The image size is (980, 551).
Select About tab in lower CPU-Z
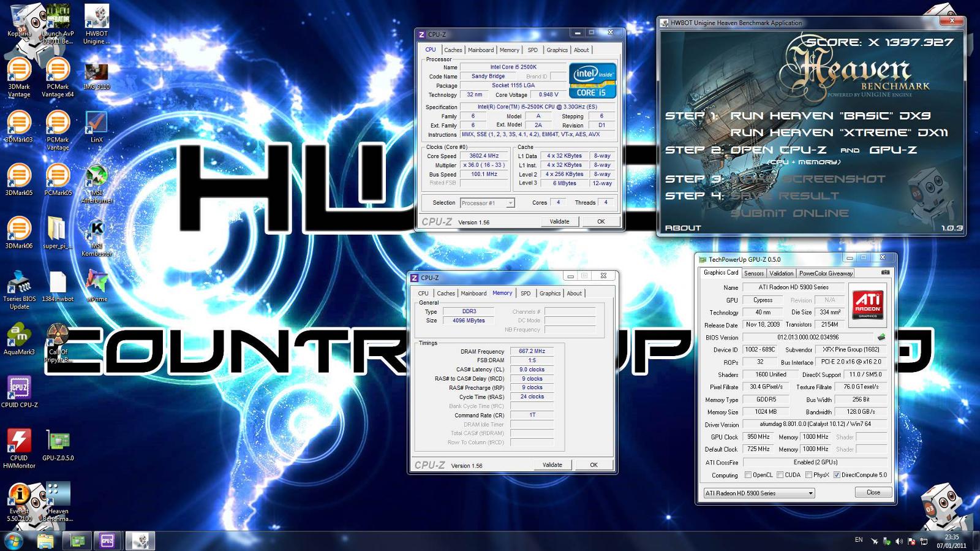coord(575,294)
